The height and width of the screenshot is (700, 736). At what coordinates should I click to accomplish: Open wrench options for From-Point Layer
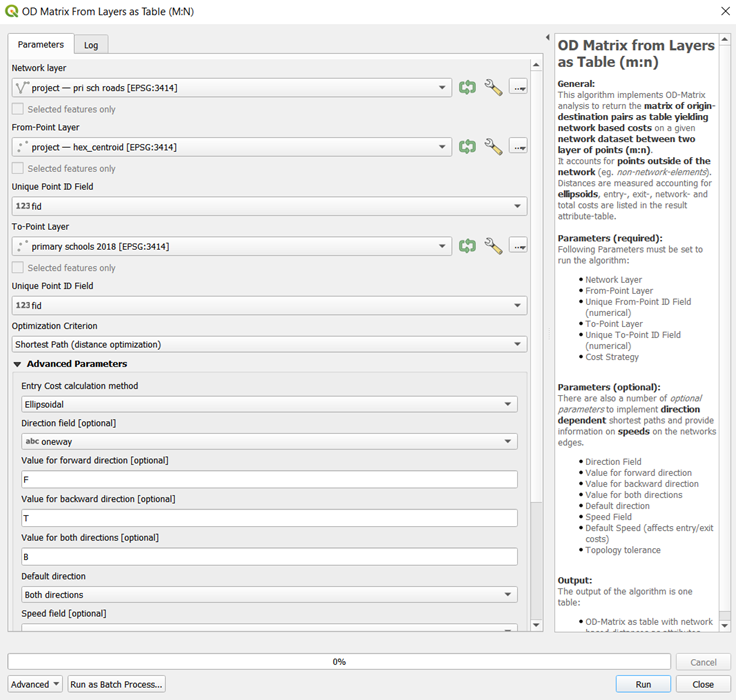[493, 147]
